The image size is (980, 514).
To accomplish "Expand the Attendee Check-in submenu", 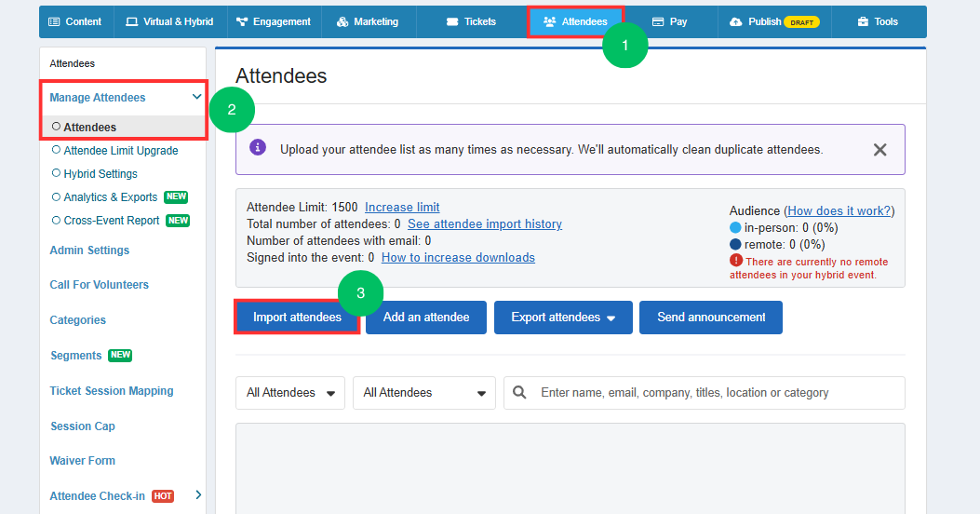I will [198, 495].
